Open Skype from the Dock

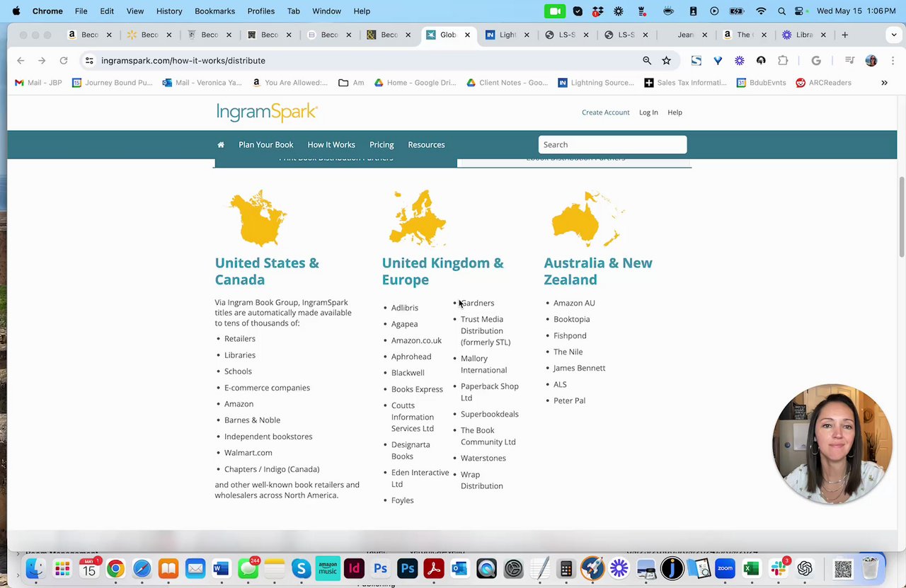(x=301, y=568)
